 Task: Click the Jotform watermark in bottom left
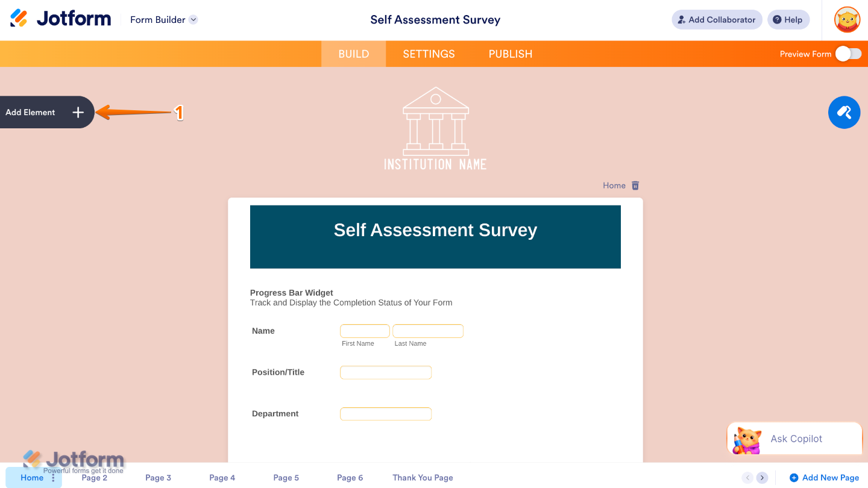click(74, 460)
